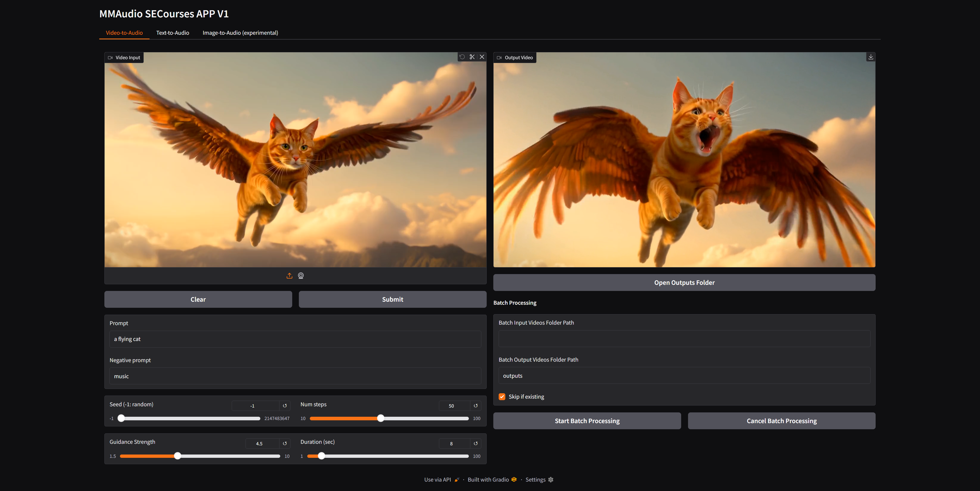Image resolution: width=980 pixels, height=491 pixels.
Task: Remove the input video with X icon
Action: 482,57
